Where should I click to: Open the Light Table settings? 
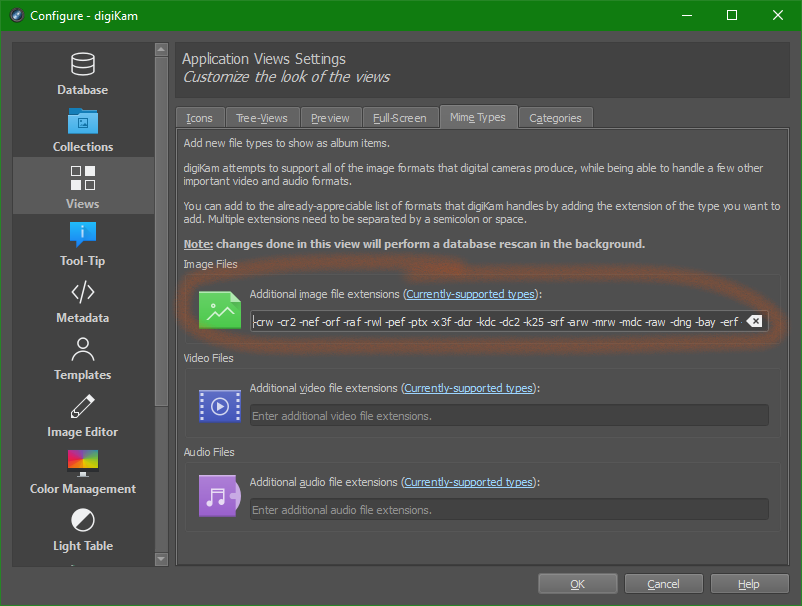83,530
